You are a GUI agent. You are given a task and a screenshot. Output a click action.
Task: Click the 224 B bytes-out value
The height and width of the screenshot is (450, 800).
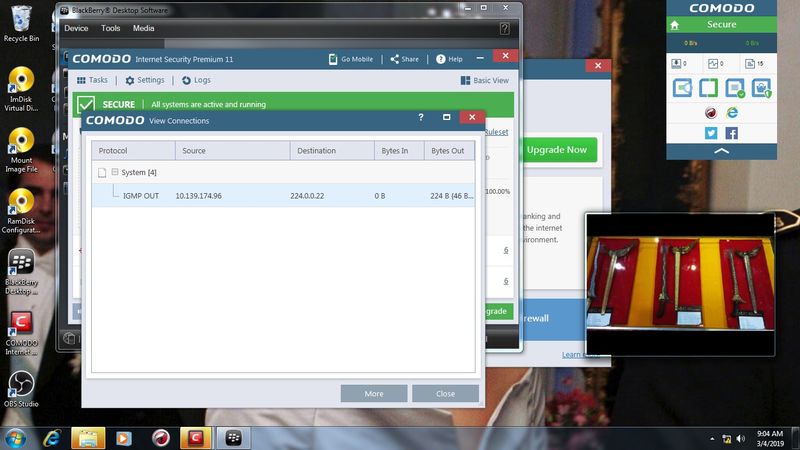(452, 196)
